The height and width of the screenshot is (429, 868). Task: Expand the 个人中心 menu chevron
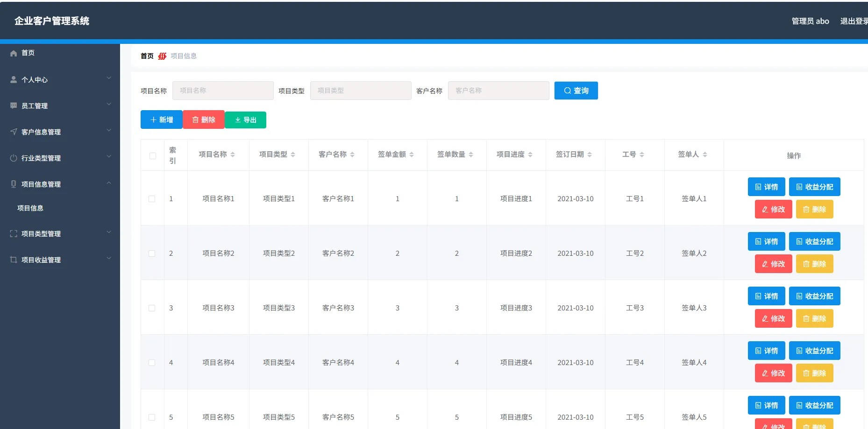coord(109,78)
